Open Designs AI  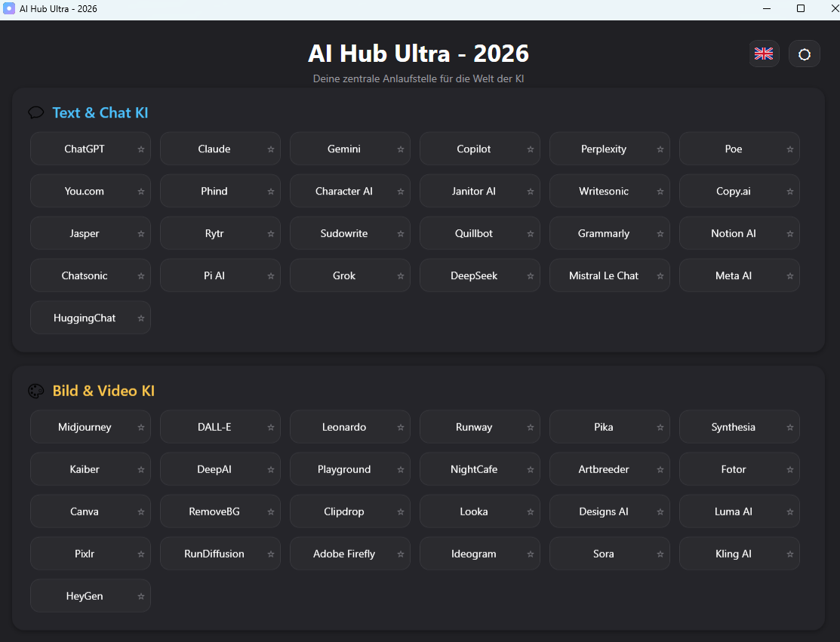[x=610, y=511]
